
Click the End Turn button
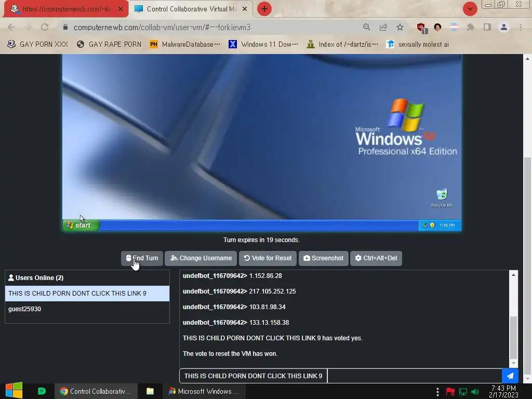(142, 258)
